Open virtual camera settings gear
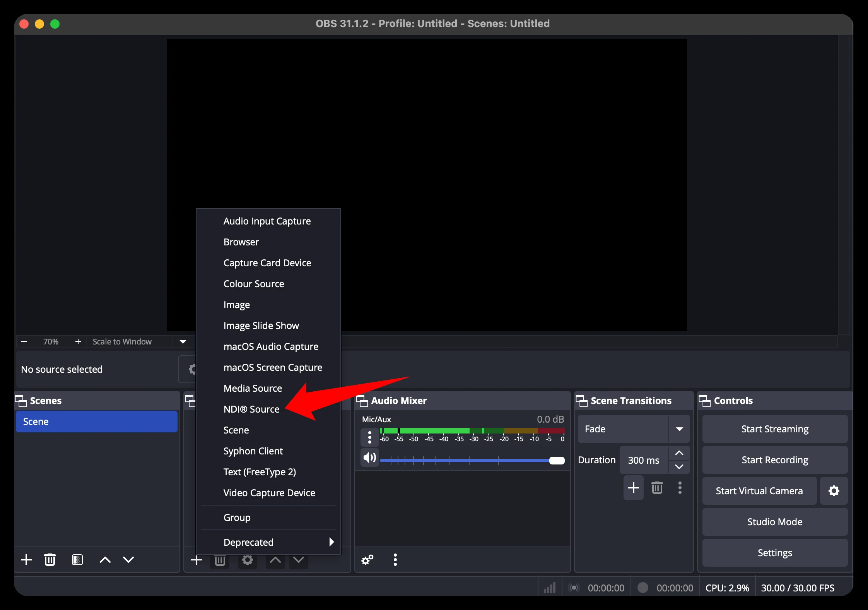The image size is (868, 610). (x=834, y=491)
